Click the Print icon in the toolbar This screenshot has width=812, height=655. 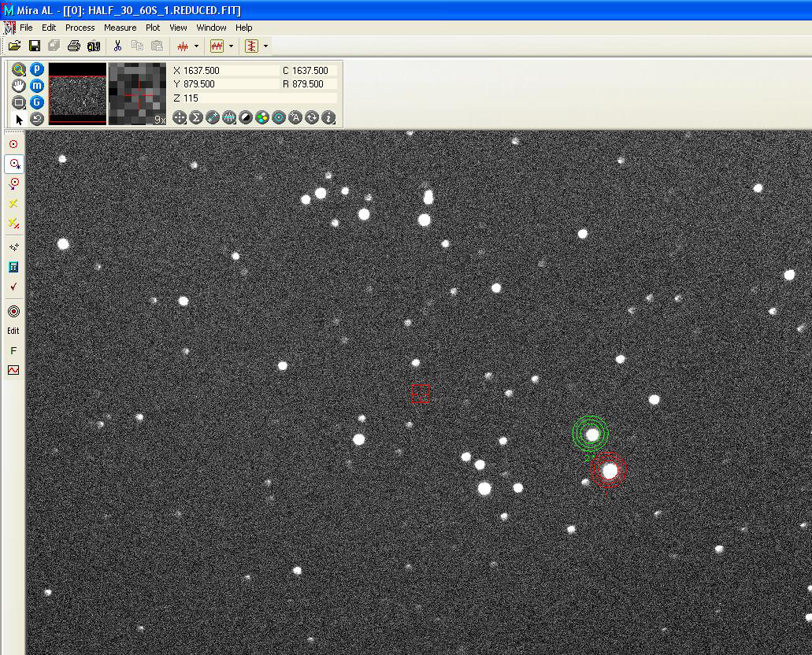coord(74,46)
